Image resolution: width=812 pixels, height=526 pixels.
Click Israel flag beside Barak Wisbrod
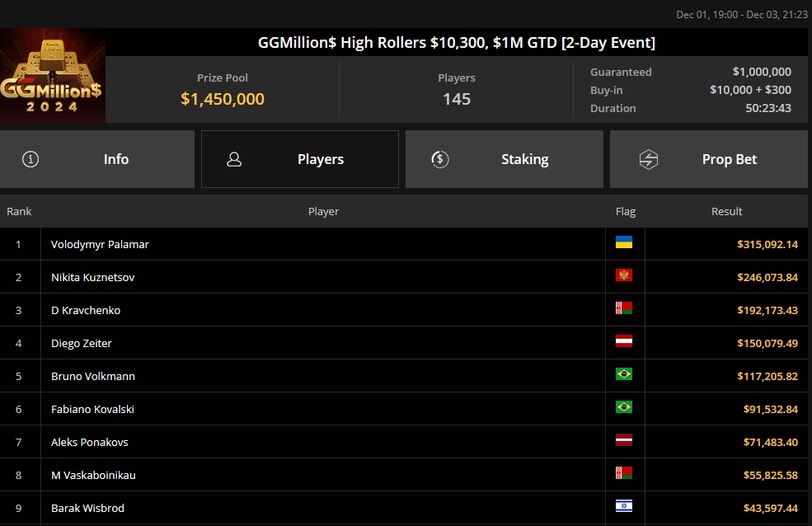click(624, 506)
